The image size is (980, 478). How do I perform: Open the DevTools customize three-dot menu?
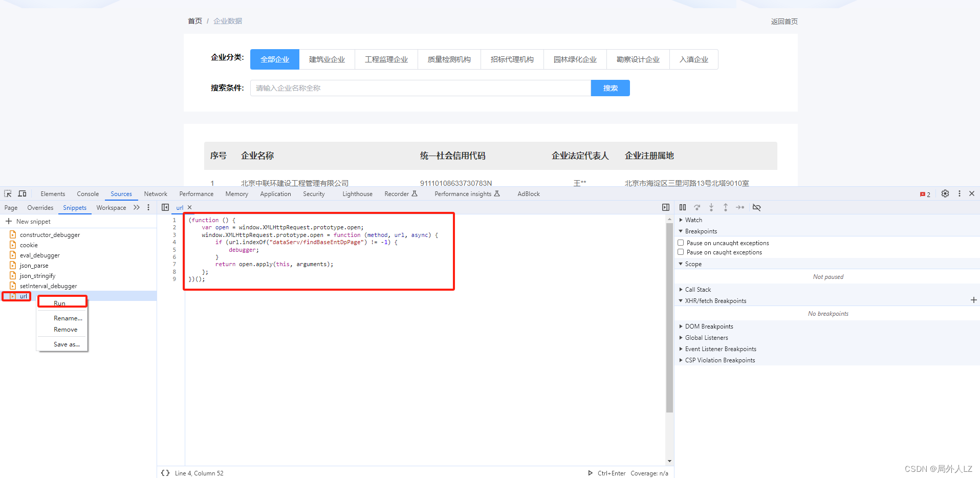[x=960, y=193]
